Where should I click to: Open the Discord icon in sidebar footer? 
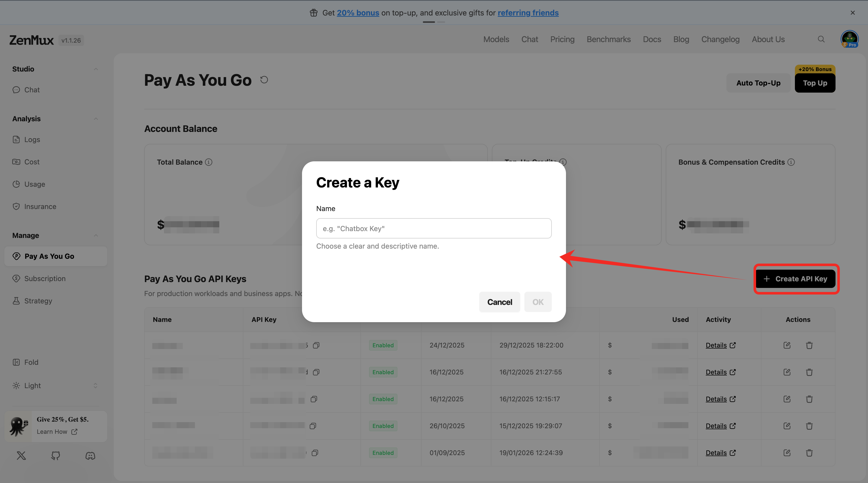[90, 456]
